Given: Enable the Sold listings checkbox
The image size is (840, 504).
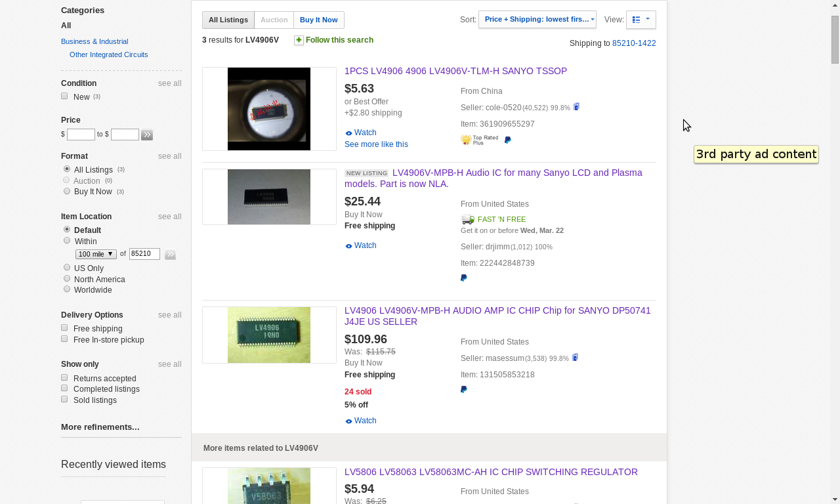Looking at the screenshot, I should pos(64,399).
